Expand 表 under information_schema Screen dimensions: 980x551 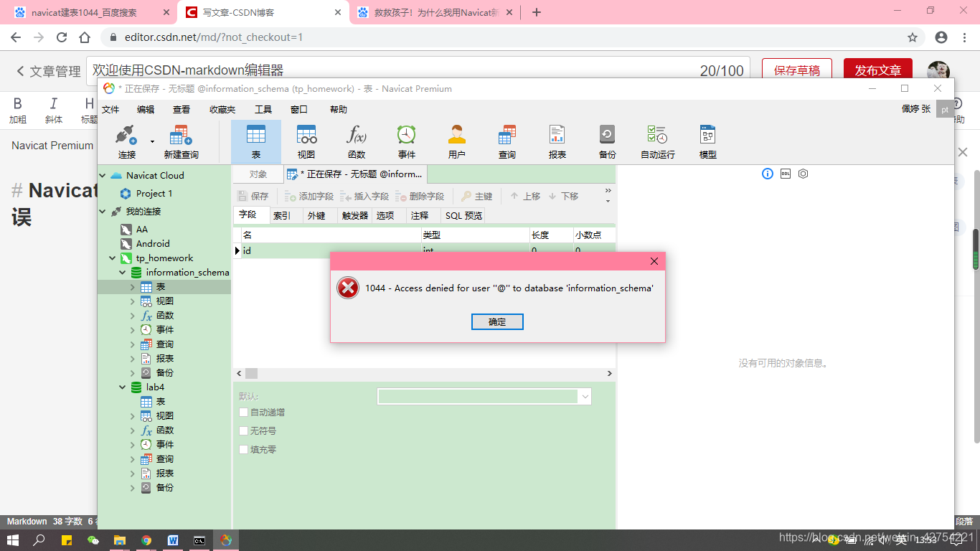coord(133,287)
